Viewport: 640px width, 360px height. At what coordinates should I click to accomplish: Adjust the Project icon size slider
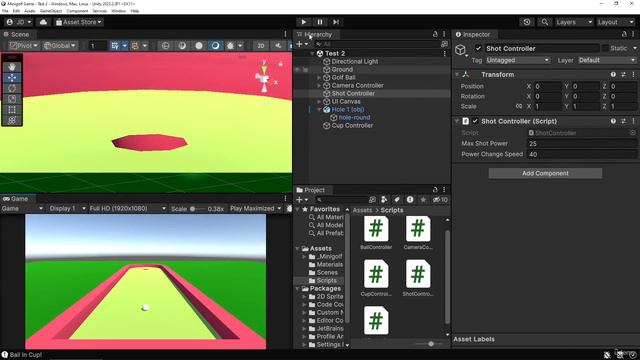[429, 344]
